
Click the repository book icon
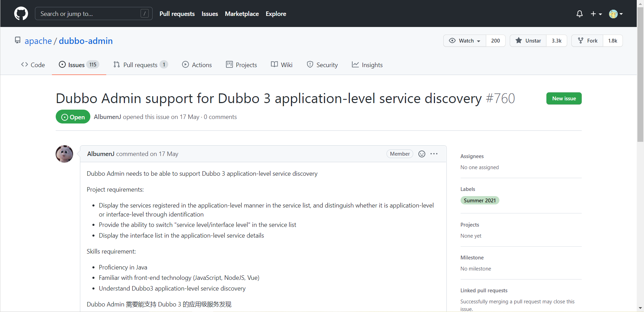(18, 40)
